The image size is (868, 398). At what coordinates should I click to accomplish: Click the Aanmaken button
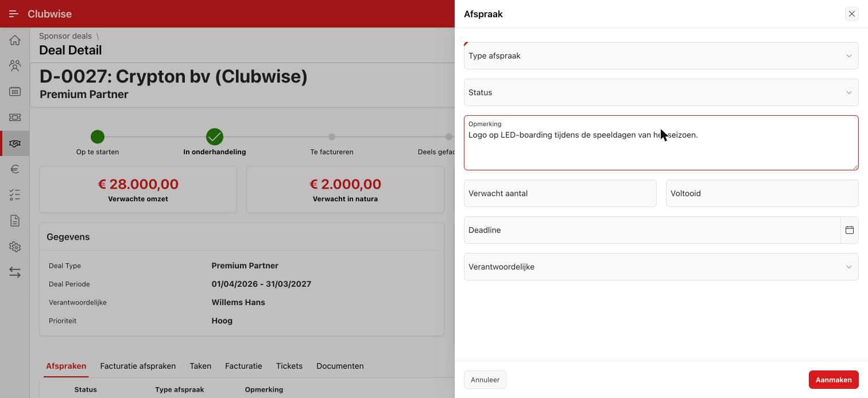click(834, 380)
